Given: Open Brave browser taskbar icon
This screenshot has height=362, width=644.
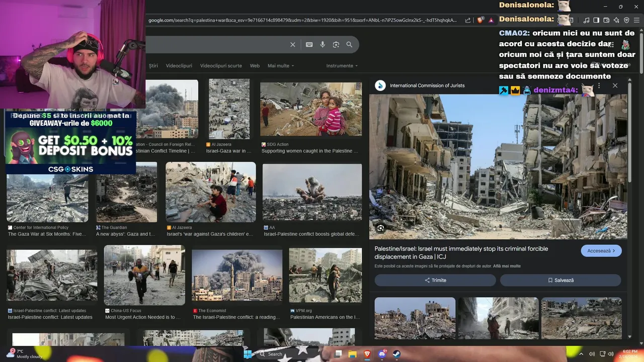Looking at the screenshot, I should [367, 354].
